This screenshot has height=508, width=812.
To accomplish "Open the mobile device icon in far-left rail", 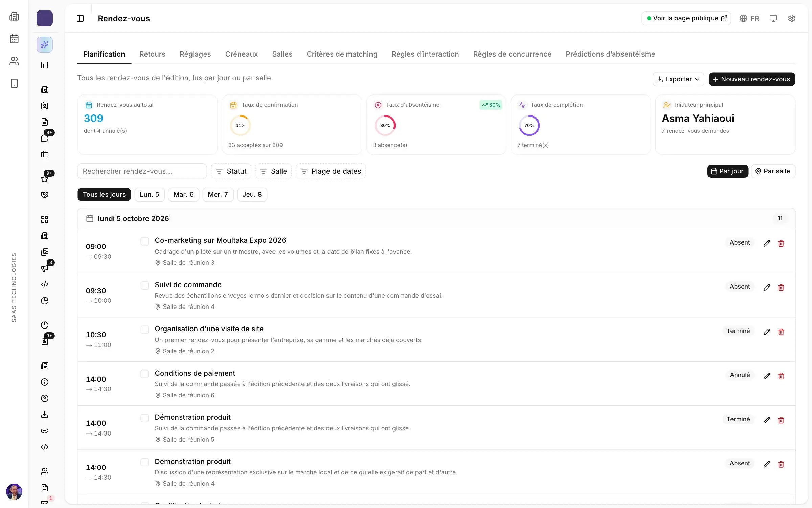I will click(x=14, y=83).
